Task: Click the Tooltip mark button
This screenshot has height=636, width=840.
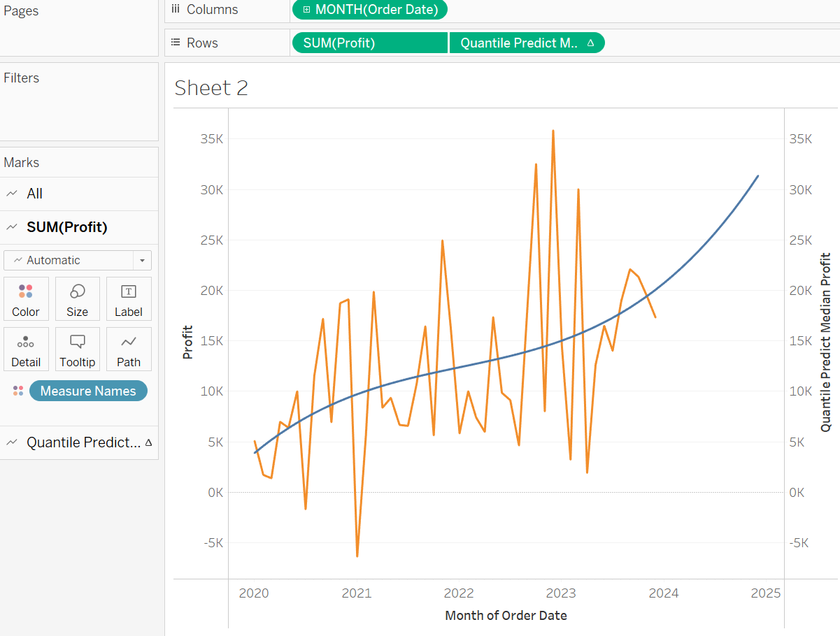Action: point(77,349)
